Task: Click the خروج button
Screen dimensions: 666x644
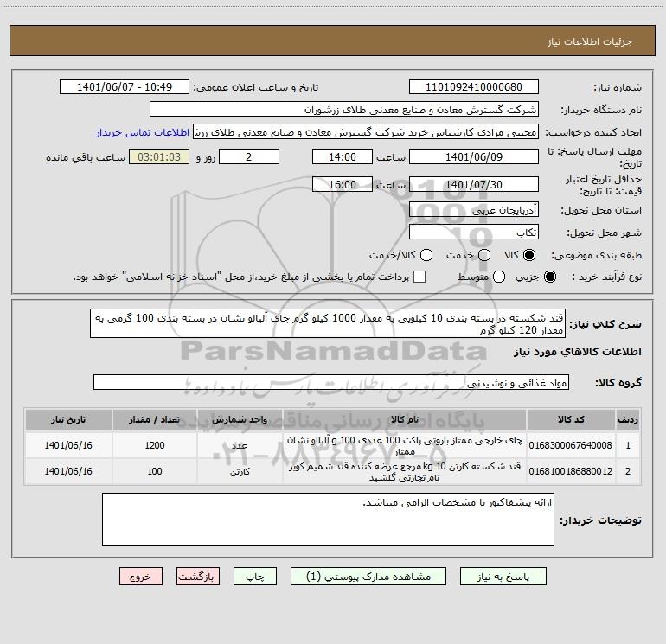Action: pos(141,577)
